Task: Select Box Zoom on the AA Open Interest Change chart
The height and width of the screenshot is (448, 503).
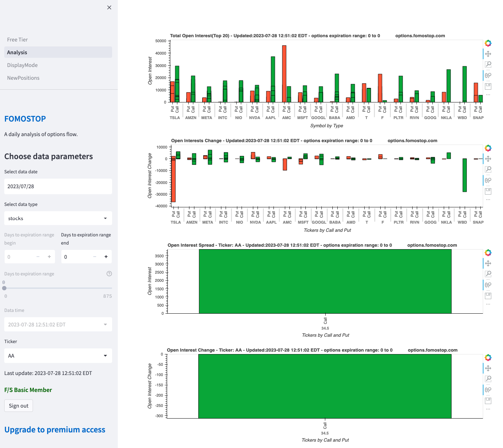Action: click(488, 379)
